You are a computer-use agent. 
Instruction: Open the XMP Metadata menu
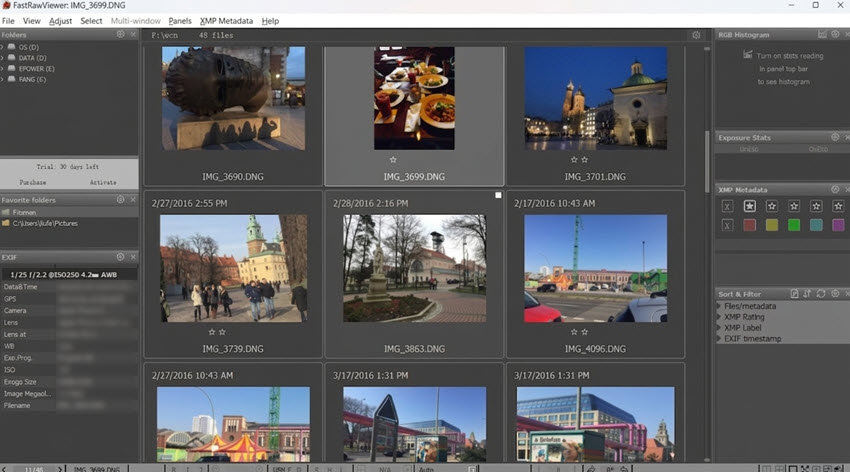[x=226, y=21]
